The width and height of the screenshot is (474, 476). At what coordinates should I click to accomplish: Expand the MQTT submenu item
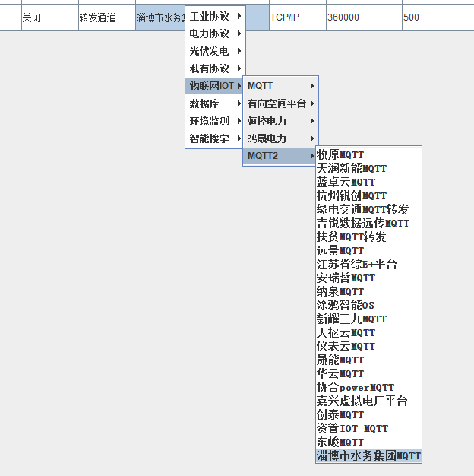pos(280,86)
